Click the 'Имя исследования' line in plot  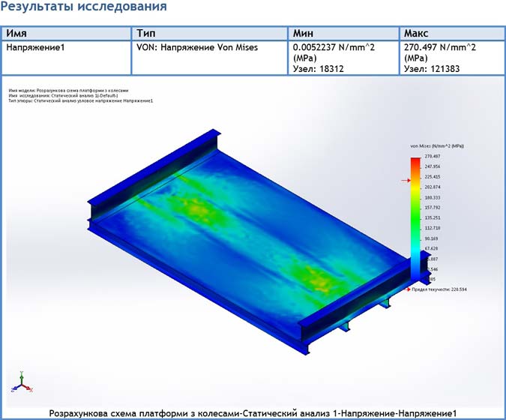[63, 96]
